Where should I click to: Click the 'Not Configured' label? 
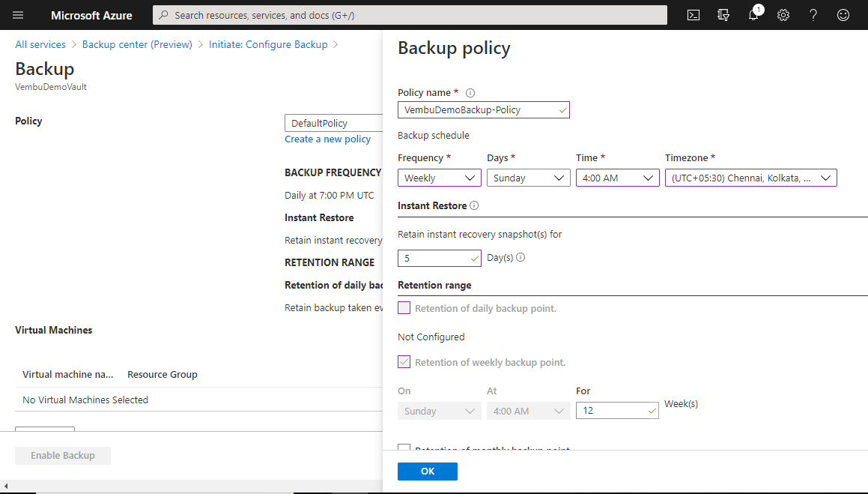pos(431,337)
